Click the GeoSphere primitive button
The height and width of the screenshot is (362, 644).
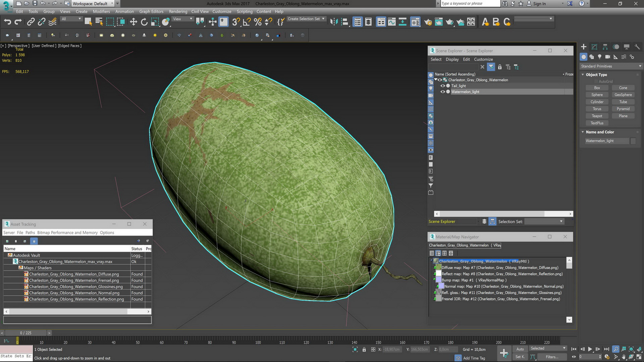pyautogui.click(x=623, y=95)
